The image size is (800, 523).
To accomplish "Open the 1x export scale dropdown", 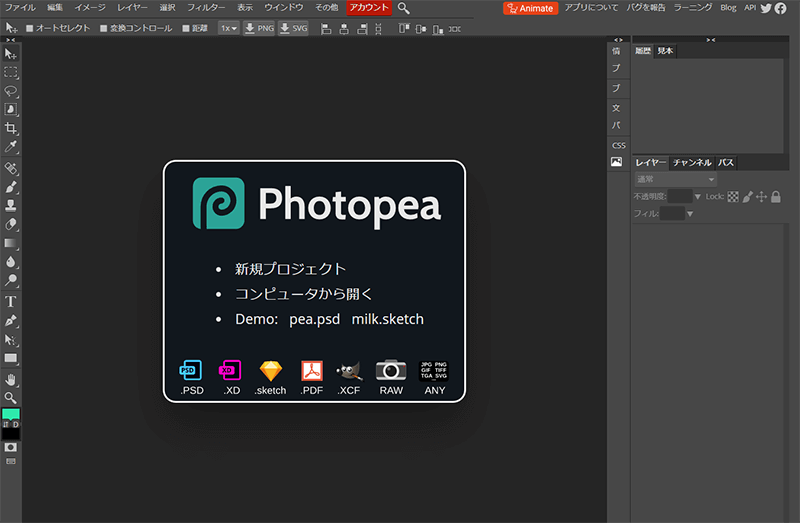I will click(229, 29).
